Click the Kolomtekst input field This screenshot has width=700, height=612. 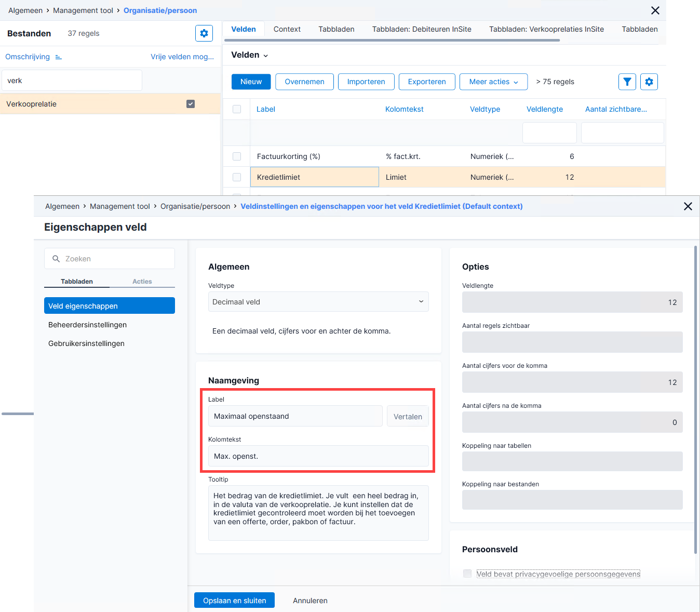318,456
